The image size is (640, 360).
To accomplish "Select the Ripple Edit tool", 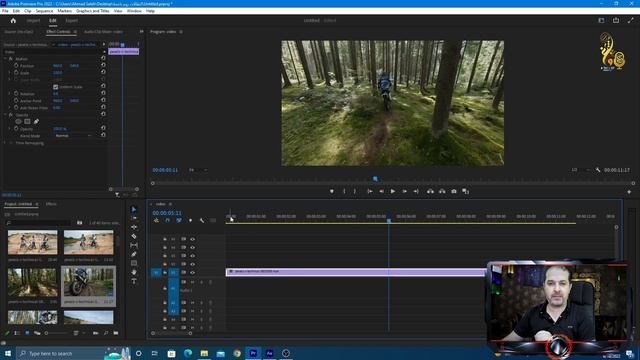I will [x=134, y=227].
